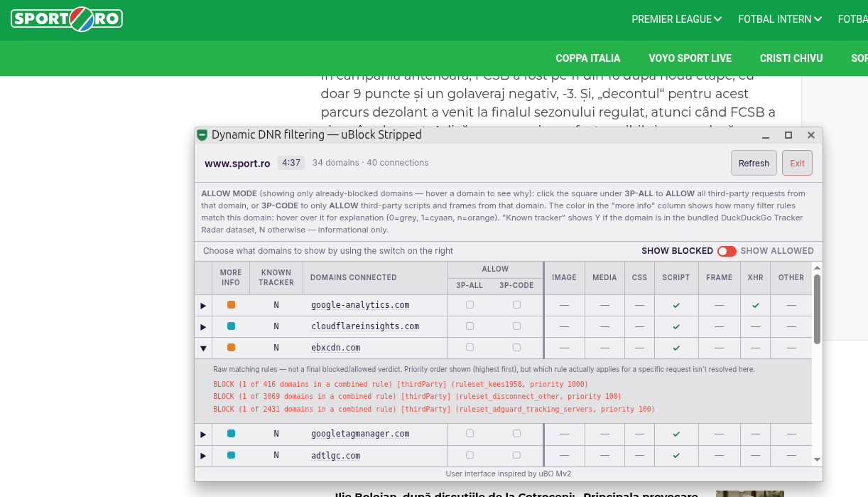Click the www.sport.ro hostname in dialog

pos(237,164)
